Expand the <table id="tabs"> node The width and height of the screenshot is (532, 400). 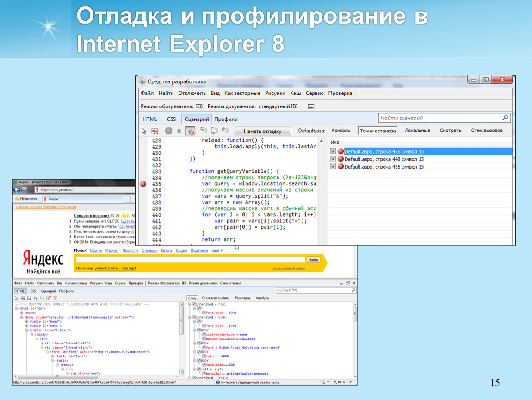coord(52,356)
